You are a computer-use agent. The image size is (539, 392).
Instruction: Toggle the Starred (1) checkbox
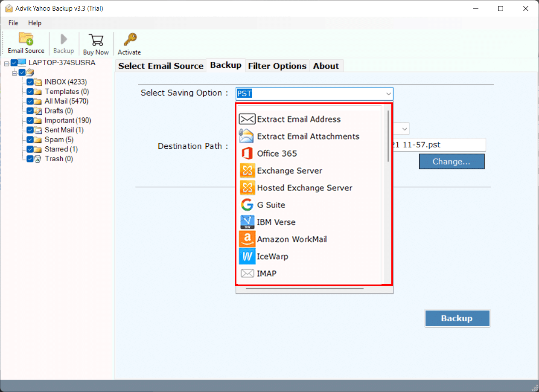(30, 149)
